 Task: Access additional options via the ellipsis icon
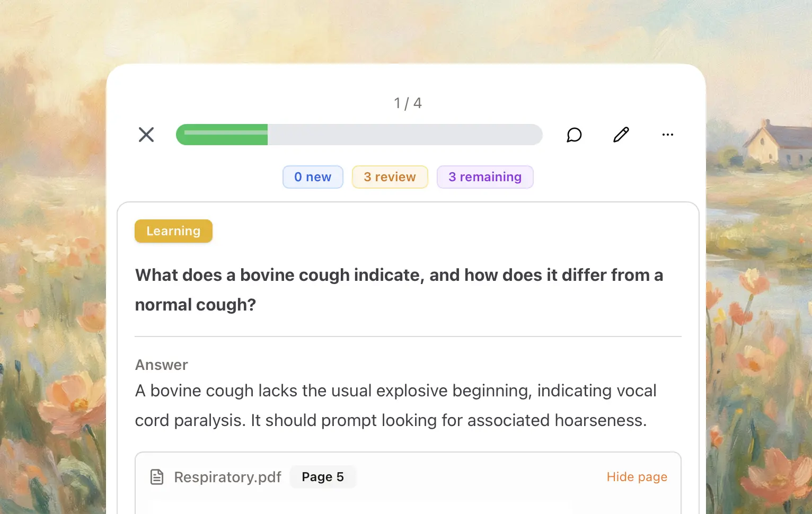point(667,135)
